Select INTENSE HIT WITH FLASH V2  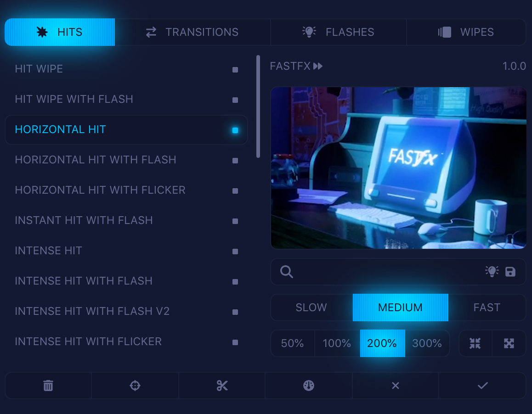pyautogui.click(x=126, y=312)
